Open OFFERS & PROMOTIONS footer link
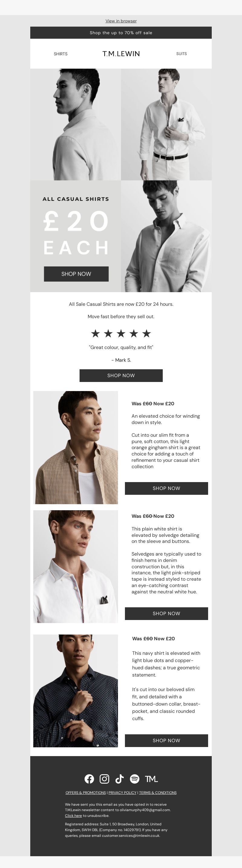 click(86, 792)
